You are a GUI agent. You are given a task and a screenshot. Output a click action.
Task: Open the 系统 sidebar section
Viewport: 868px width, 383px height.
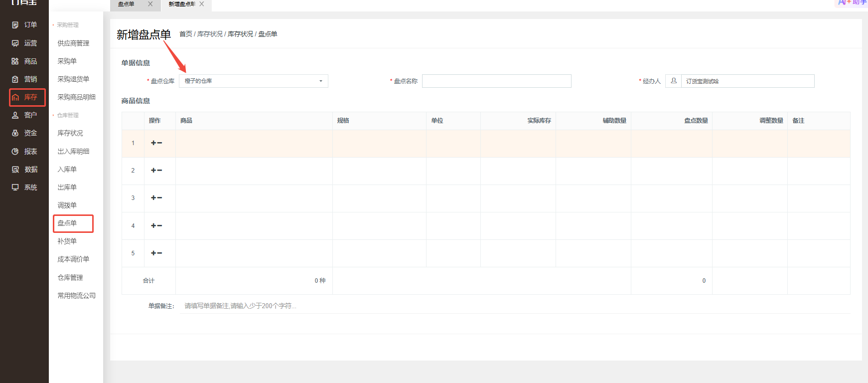point(24,188)
